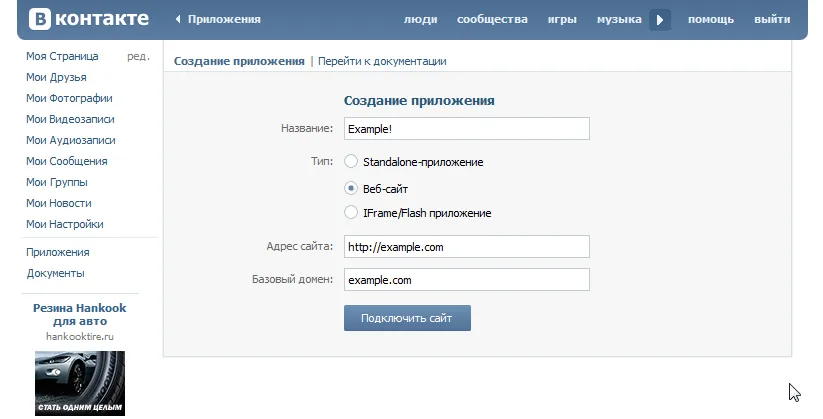Open Приложения in sidebar
The width and height of the screenshot is (823, 419).
pyautogui.click(x=58, y=252)
